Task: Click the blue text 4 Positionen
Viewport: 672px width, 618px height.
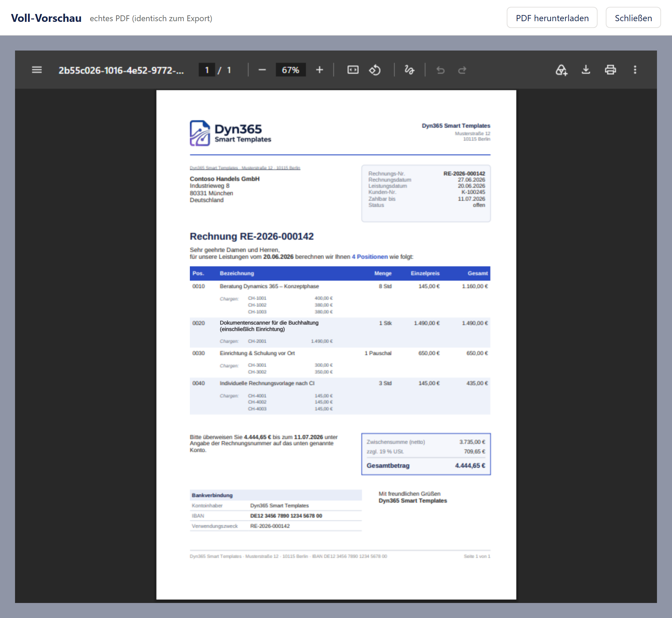Action: [x=370, y=257]
